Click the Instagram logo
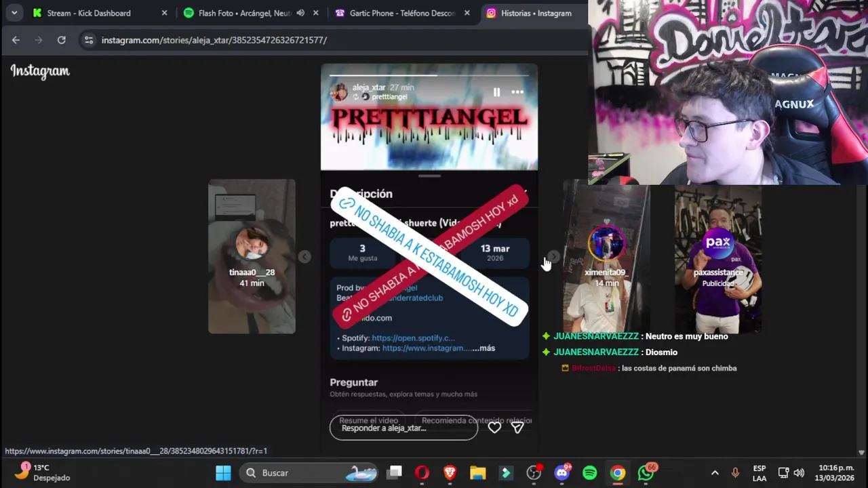The image size is (868, 488). [40, 71]
